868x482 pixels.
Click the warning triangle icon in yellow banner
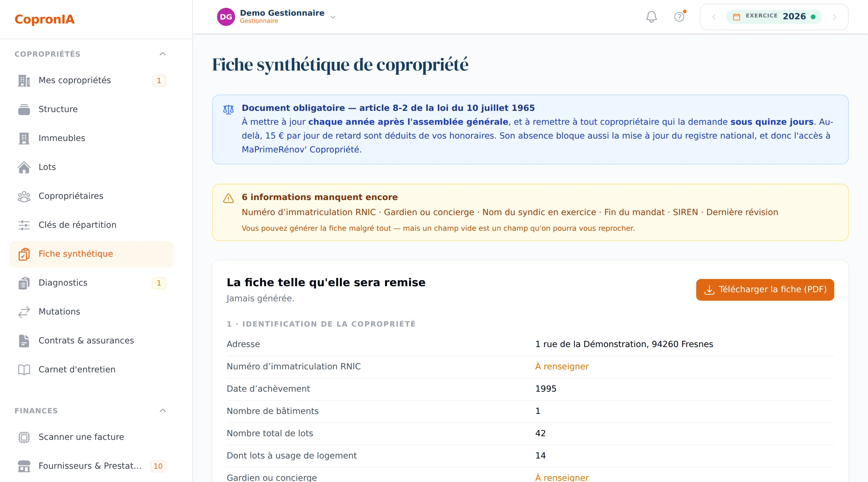[228, 199]
